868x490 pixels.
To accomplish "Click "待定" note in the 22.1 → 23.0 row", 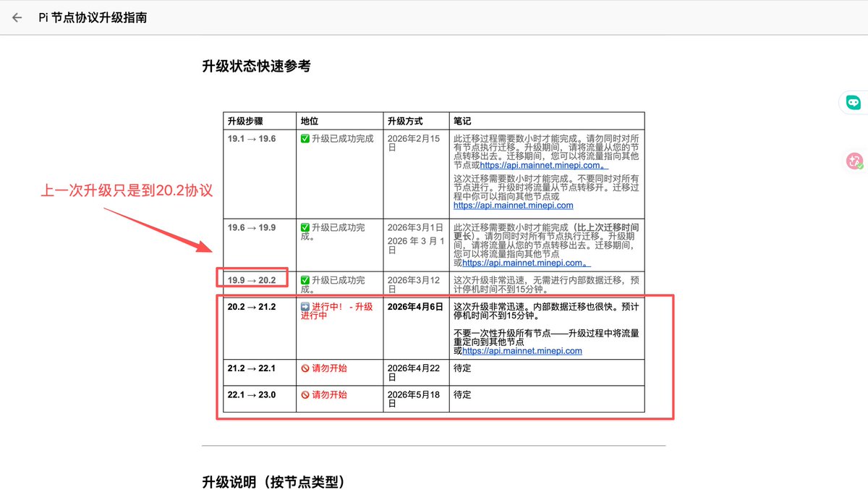I will (462, 394).
